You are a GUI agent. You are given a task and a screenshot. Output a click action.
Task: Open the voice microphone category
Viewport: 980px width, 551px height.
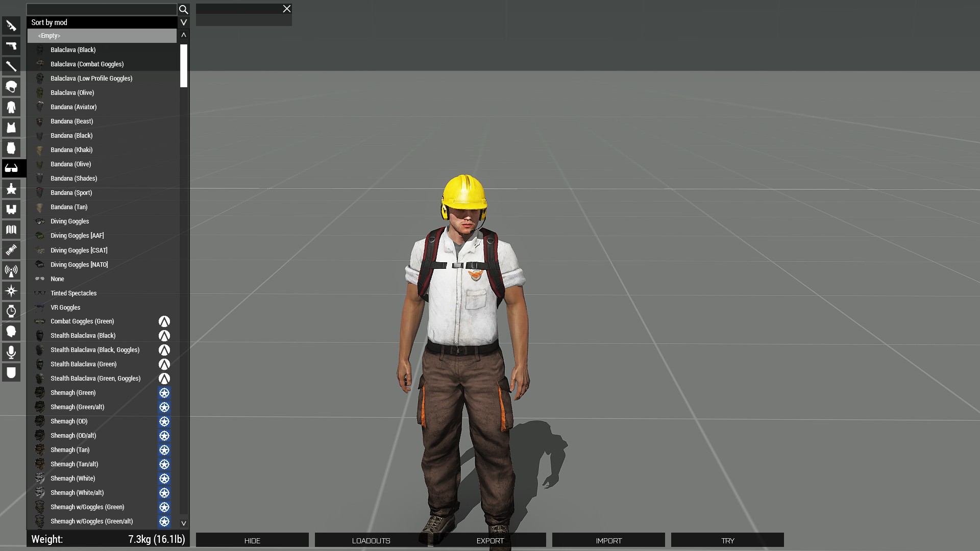coord(11,352)
